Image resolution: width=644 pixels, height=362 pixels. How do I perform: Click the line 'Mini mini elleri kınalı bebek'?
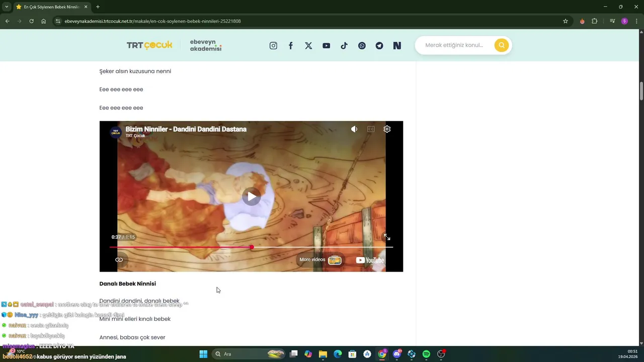pos(135,319)
